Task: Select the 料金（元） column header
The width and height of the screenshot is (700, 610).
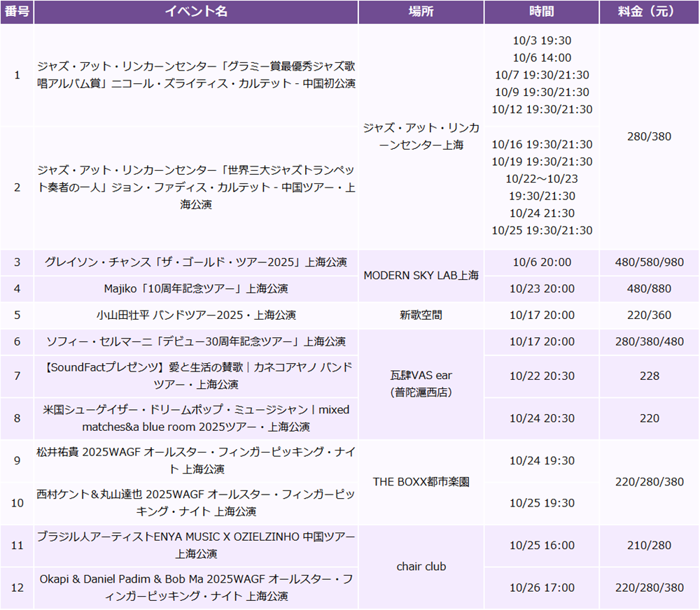Action: [x=648, y=12]
